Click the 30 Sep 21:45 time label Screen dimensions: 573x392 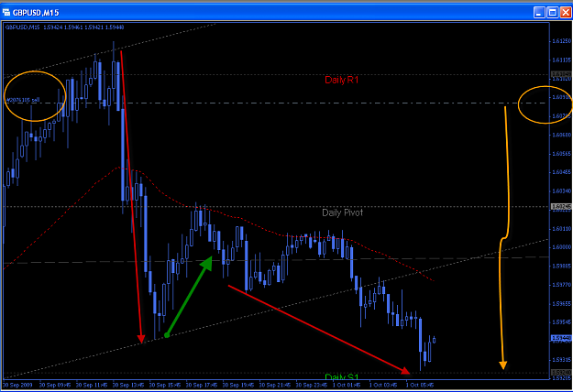point(275,385)
